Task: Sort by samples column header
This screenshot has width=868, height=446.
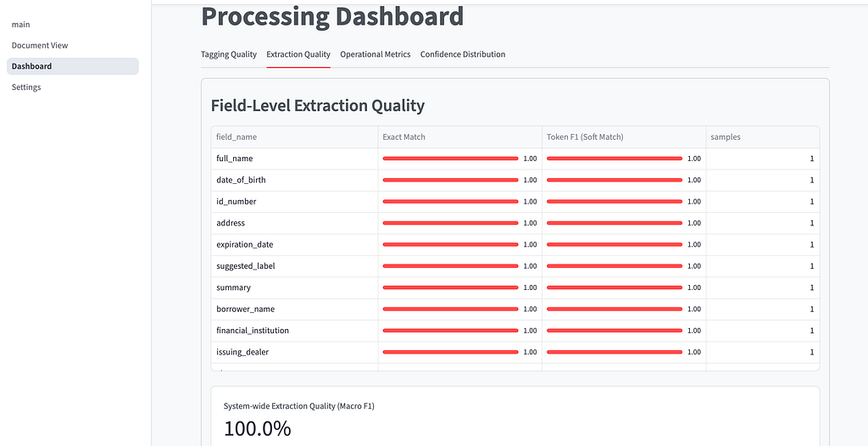Action: click(x=763, y=137)
